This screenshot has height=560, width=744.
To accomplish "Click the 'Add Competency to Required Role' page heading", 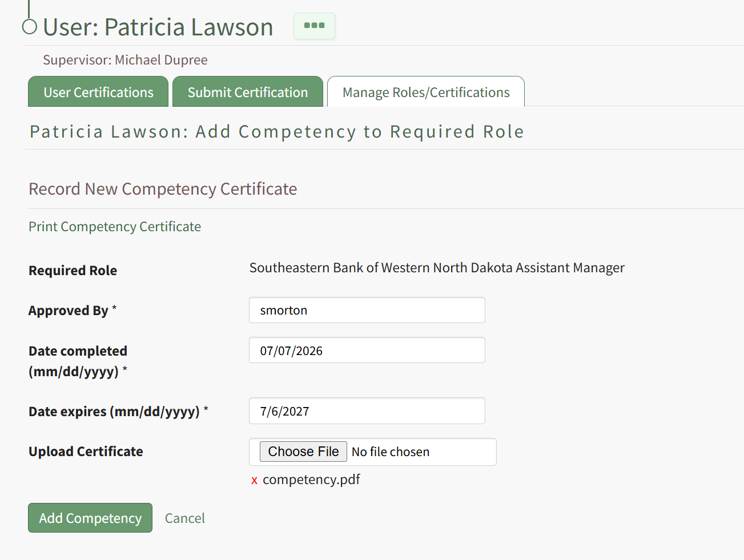I will [277, 132].
